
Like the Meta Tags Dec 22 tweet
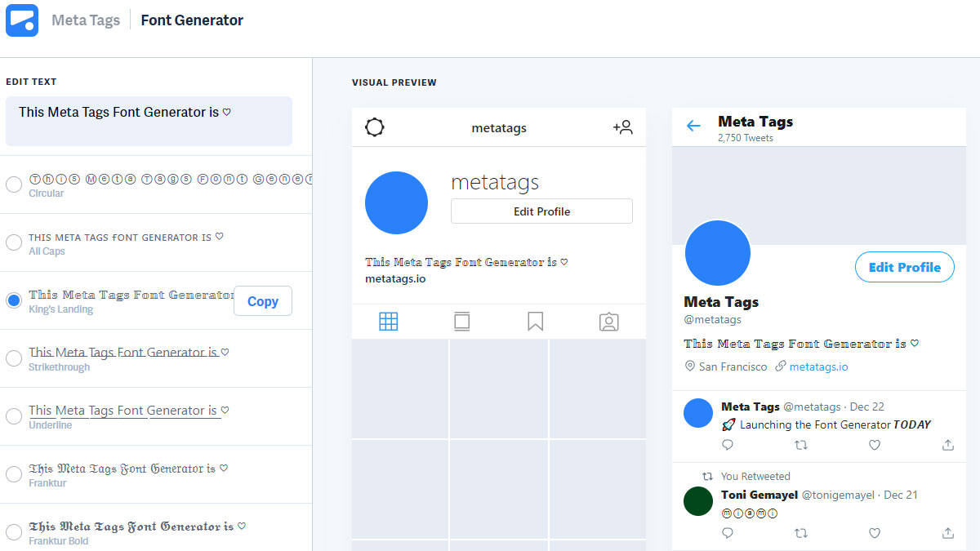click(x=875, y=445)
